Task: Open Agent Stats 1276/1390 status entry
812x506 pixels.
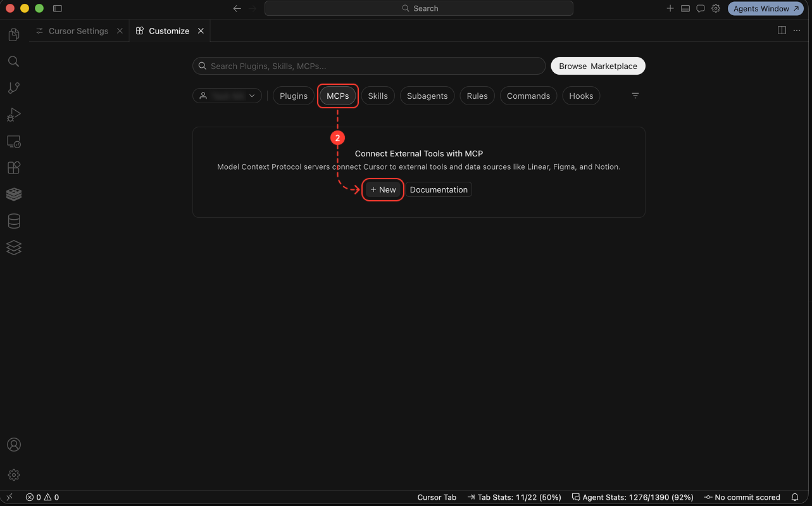Action: pos(632,497)
